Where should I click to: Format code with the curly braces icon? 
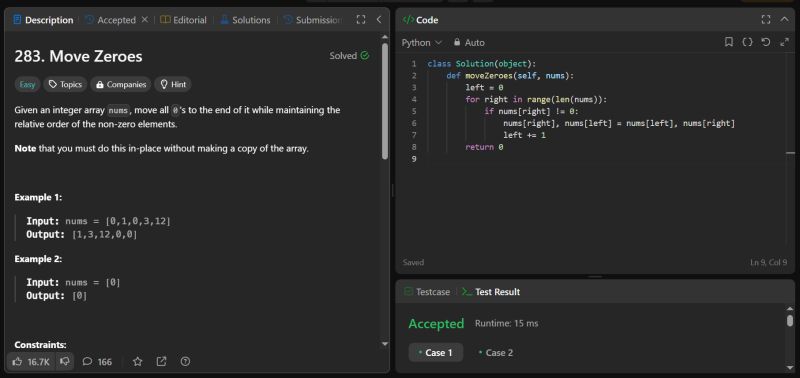coord(747,42)
